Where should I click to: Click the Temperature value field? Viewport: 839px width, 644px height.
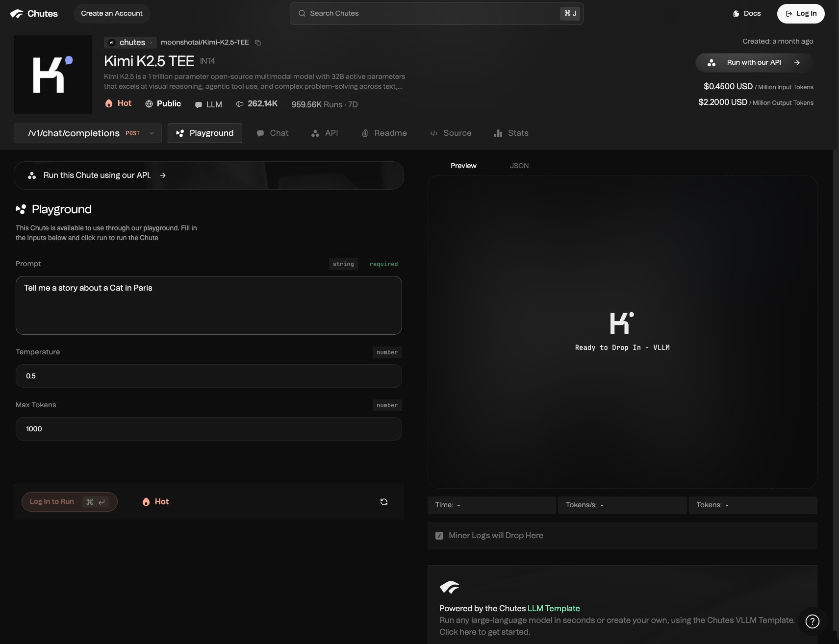(209, 376)
